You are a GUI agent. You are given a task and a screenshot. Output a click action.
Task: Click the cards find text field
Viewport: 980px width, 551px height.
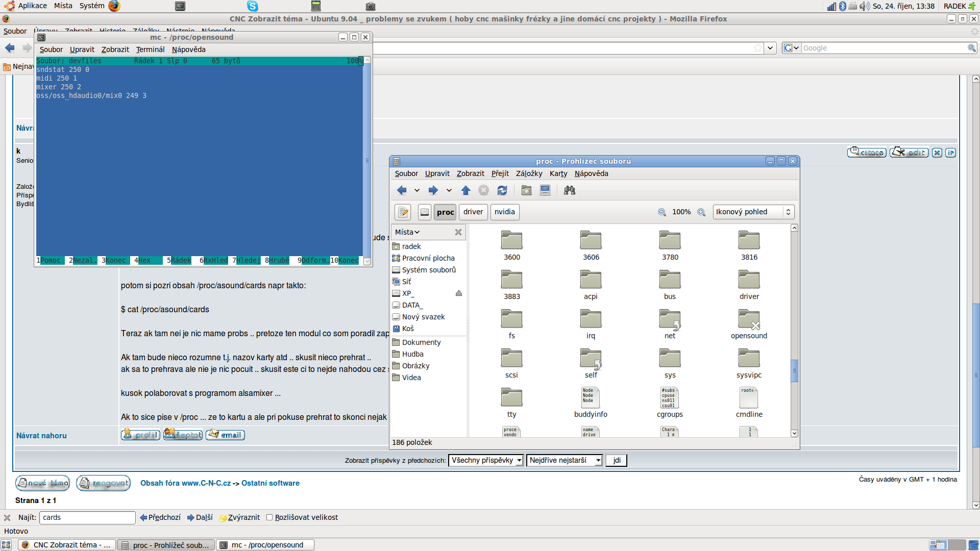[x=87, y=517]
